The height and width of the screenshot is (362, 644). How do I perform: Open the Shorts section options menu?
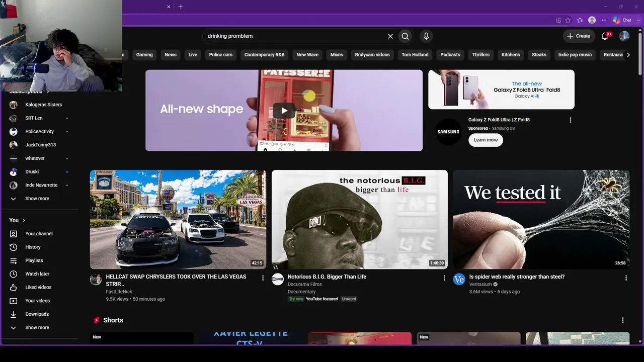(623, 320)
